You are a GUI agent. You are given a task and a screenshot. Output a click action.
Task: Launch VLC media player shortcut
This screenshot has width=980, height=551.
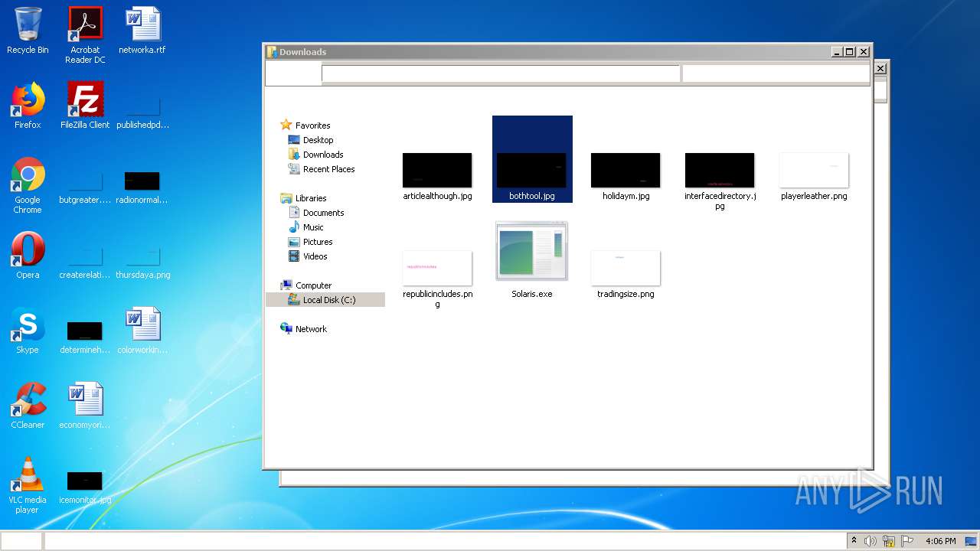point(28,485)
